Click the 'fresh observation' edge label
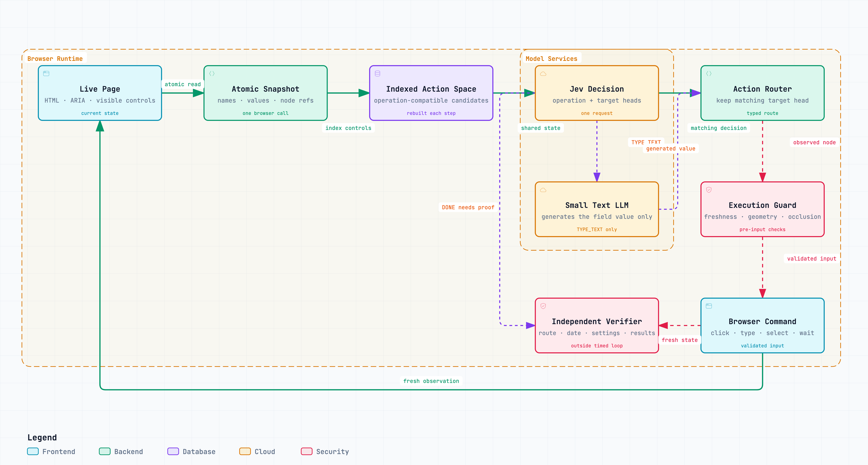 pyautogui.click(x=431, y=381)
